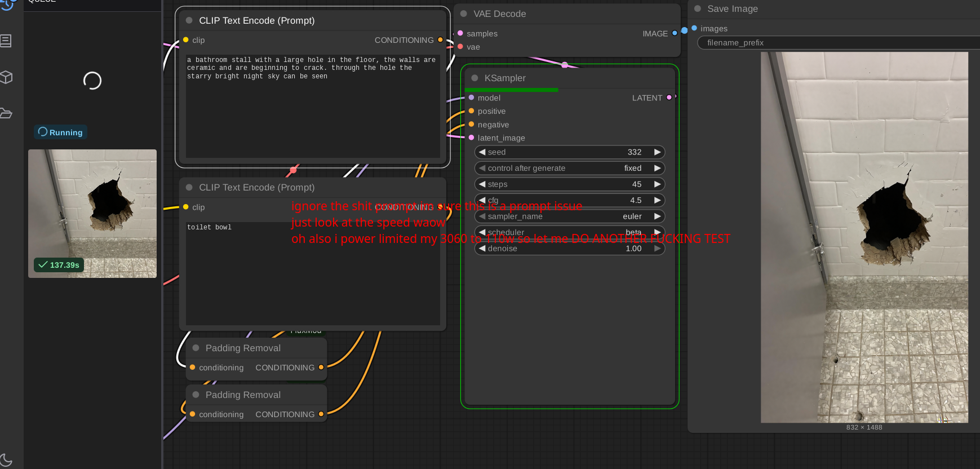This screenshot has height=469, width=980.
Task: Collapse the Save Image node dot
Action: [698, 8]
